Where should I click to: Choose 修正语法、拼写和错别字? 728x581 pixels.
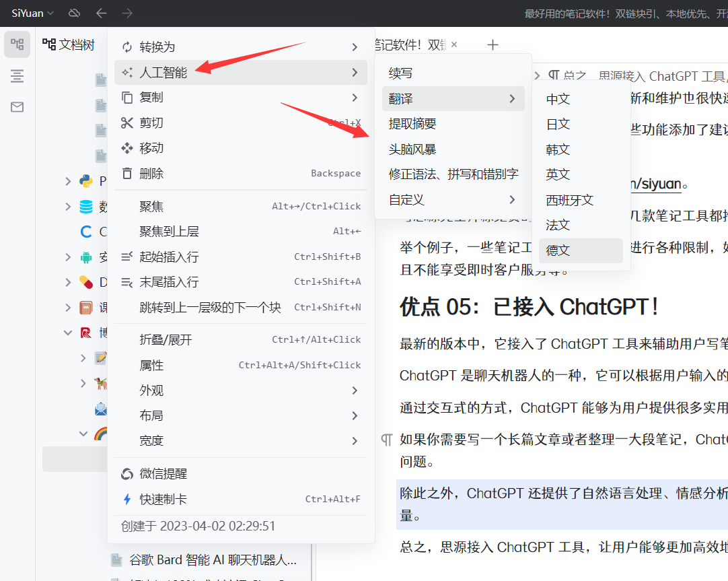coord(453,174)
